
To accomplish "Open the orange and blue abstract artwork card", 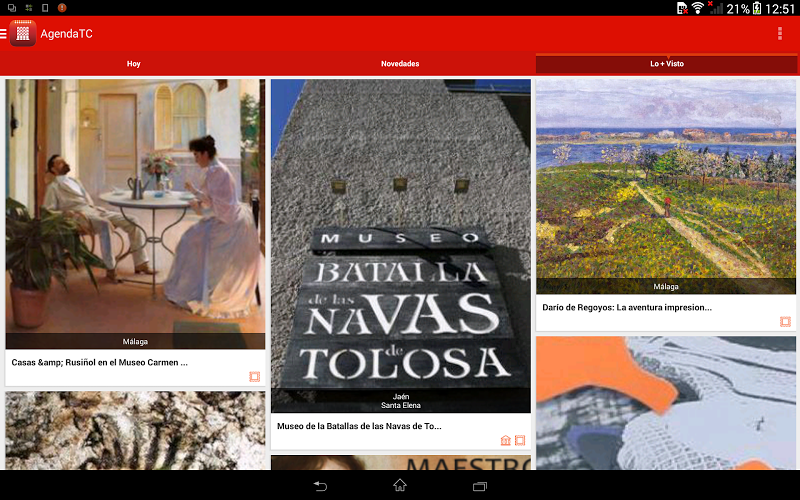I will [666, 403].
